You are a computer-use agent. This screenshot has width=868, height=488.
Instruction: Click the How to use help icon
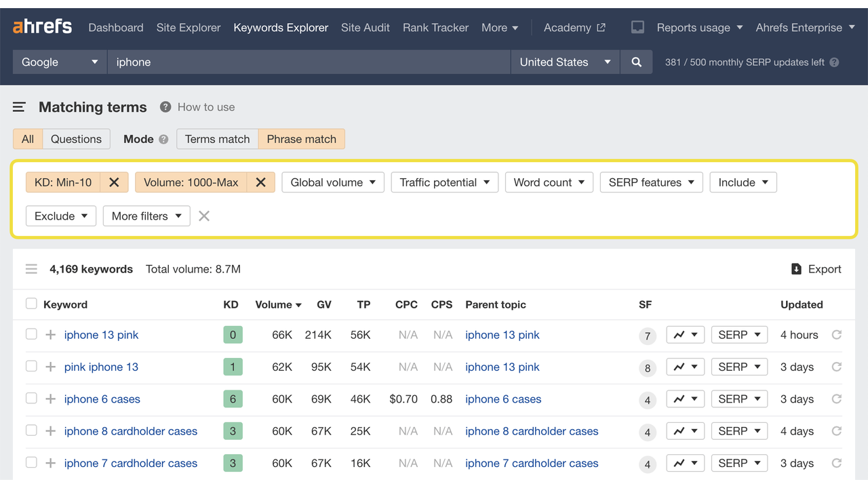coord(163,106)
